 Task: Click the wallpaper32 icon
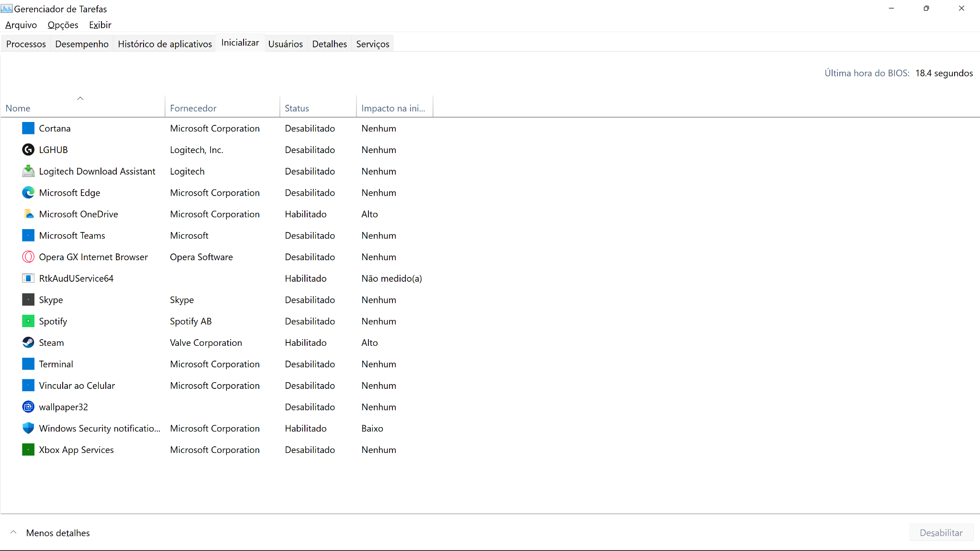coord(28,407)
